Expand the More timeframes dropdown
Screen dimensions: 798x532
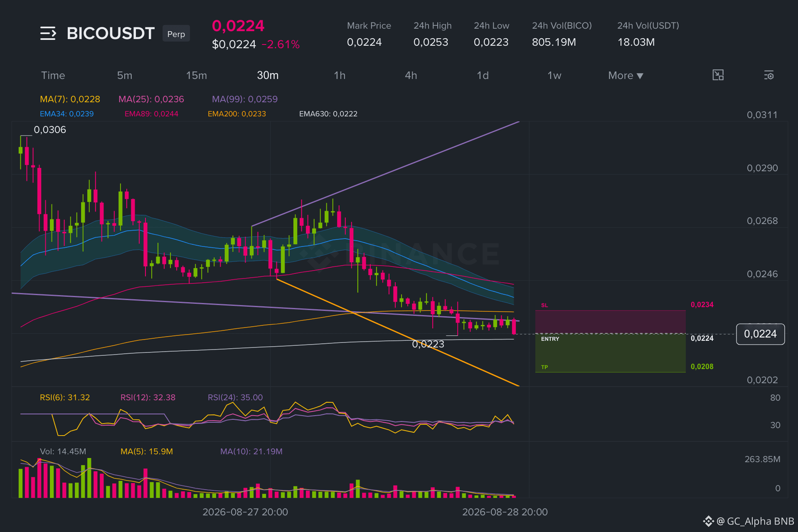point(626,75)
